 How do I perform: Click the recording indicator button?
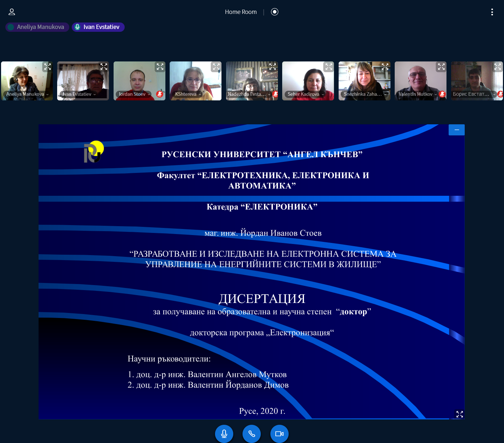(275, 12)
